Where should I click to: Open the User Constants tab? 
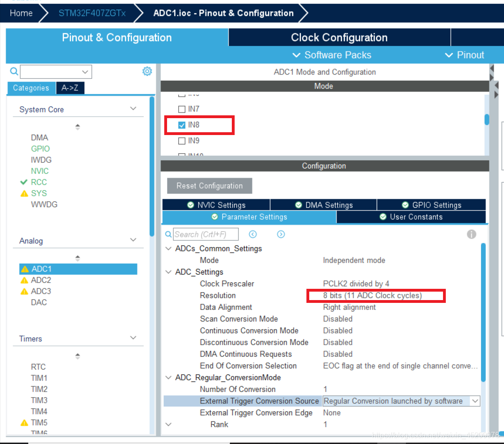(411, 217)
